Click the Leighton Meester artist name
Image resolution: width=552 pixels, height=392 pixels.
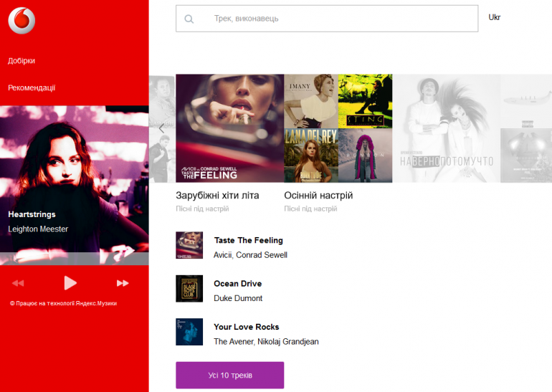[38, 229]
